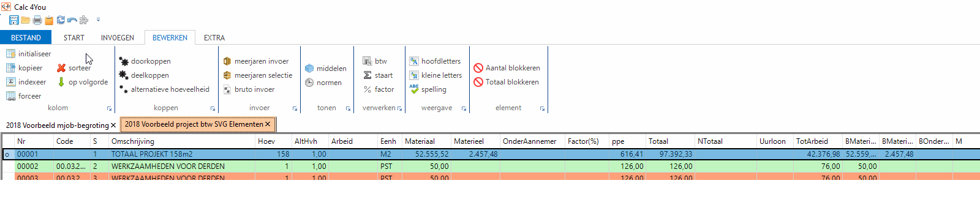Select row 00002 WERKZAAMHEDEN VOOR DERDEN
The height and width of the screenshot is (224, 980).
point(490,166)
